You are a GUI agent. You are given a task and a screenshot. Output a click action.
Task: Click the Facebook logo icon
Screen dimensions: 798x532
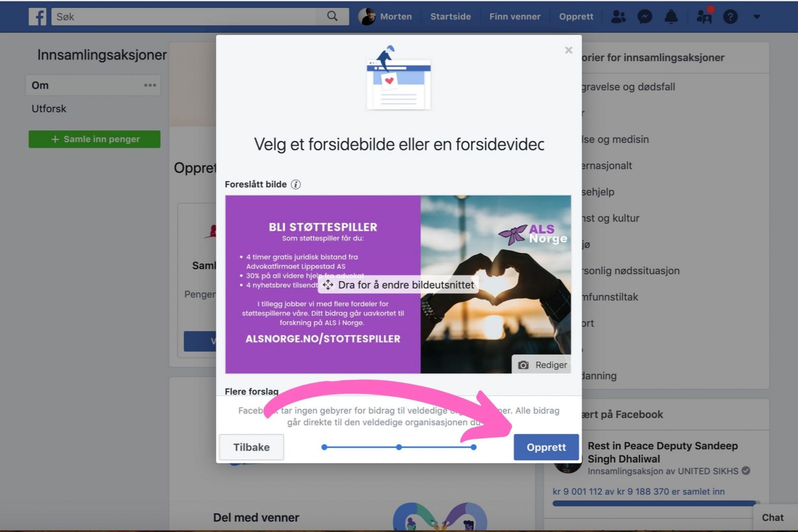(x=37, y=16)
